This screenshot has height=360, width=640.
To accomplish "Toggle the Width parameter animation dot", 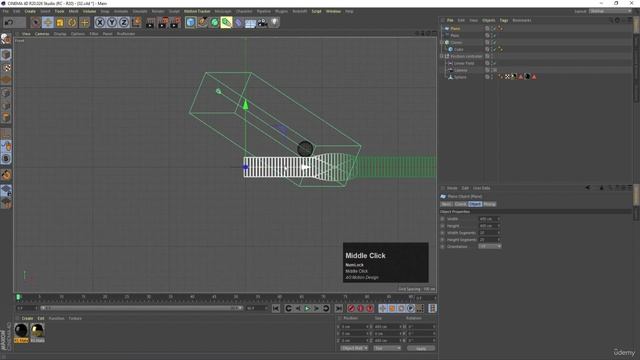I will coord(442,219).
